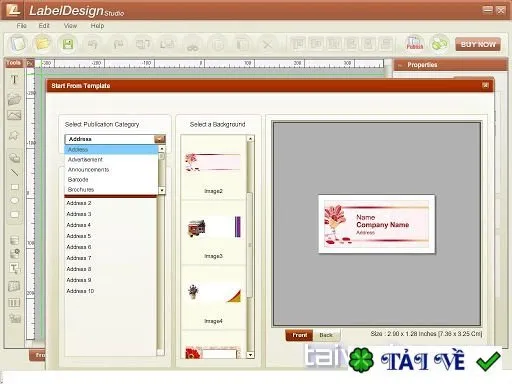
Task: Pick the Image2 background thumbnail
Action: click(213, 163)
